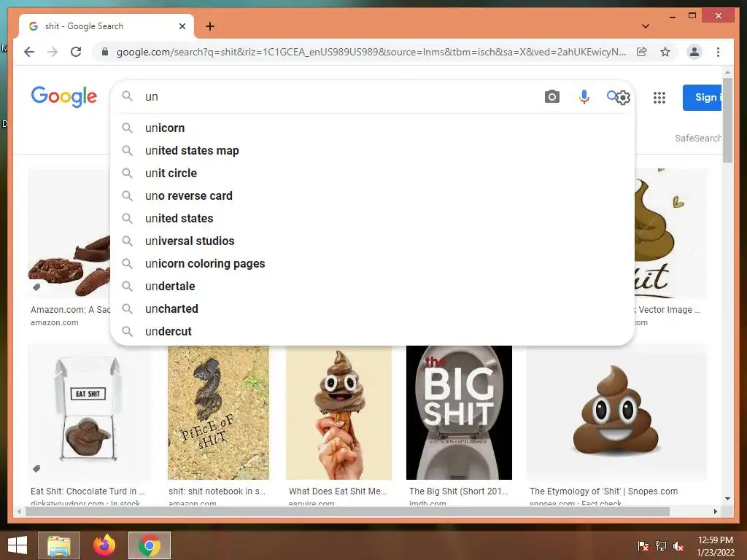Open the 'Eat Shit: Chocolate Turd' image
747x560 pixels.
88,413
